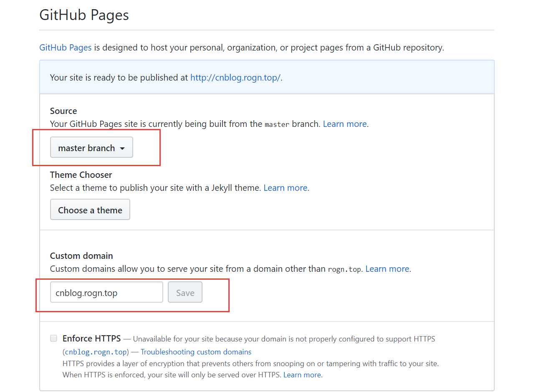Open Learn more link under Source
The height and width of the screenshot is (392, 554).
coord(345,124)
